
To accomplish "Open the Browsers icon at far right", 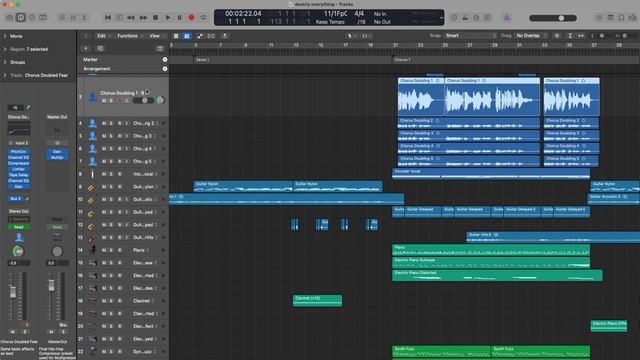I will click(x=632, y=18).
